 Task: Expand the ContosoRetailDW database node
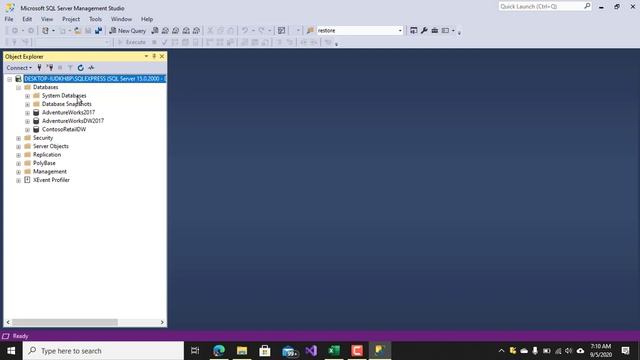coord(27,130)
